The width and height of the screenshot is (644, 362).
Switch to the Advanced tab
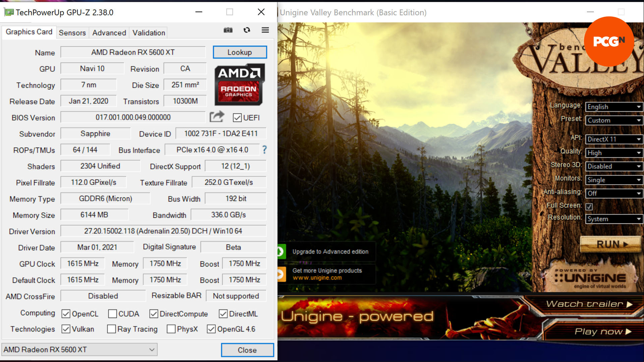click(x=109, y=33)
